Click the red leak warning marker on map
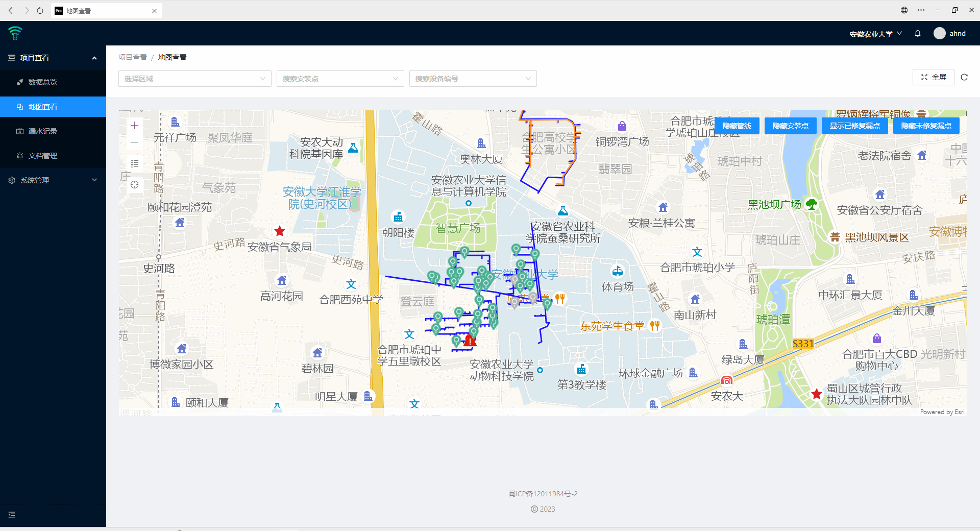The height and width of the screenshot is (531, 980). click(470, 341)
